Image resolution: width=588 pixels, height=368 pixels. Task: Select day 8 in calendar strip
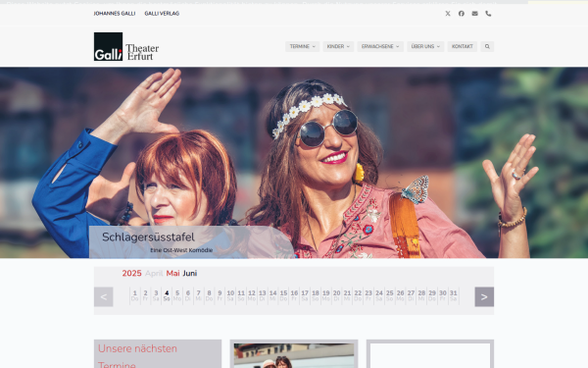pos(210,295)
